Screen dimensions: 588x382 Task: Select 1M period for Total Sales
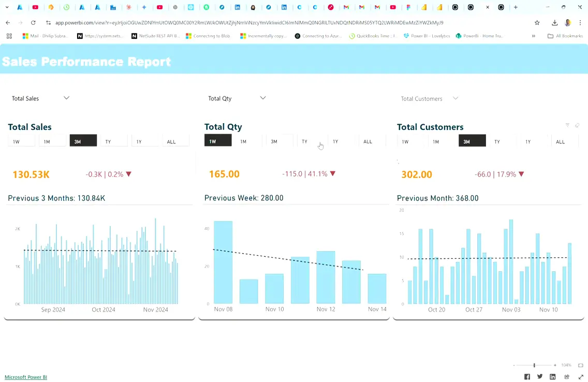[52, 142]
